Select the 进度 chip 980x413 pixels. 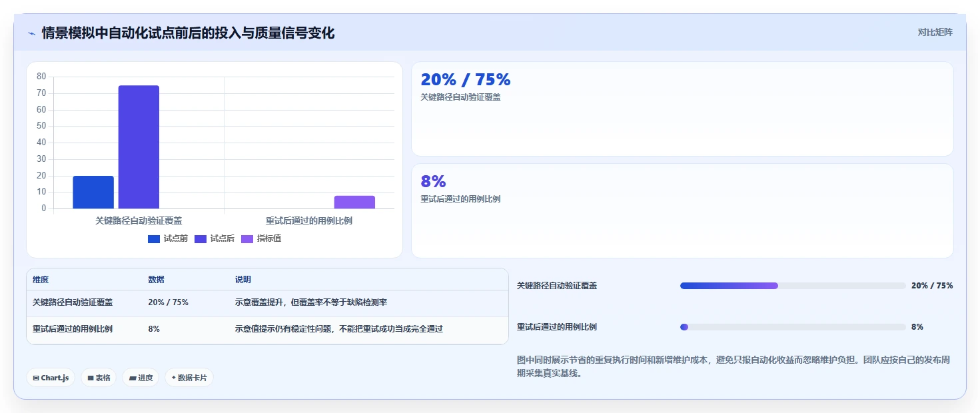[x=141, y=378]
